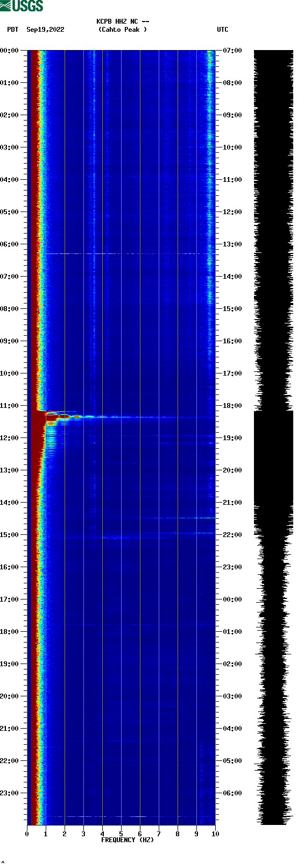297x868 pixels.
Task: Click the 15:00 PDT time tick label
Action: 9,535
